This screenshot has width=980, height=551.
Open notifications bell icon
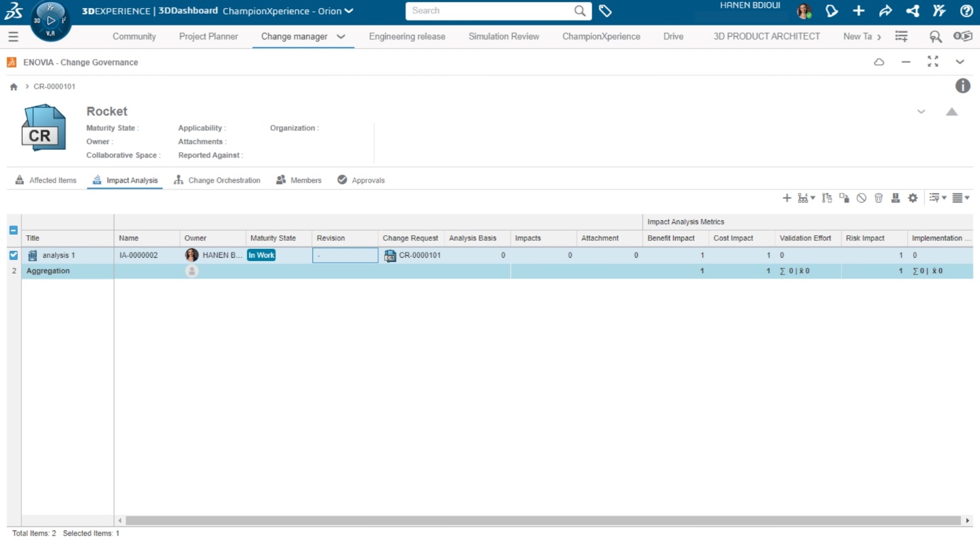coord(831,11)
